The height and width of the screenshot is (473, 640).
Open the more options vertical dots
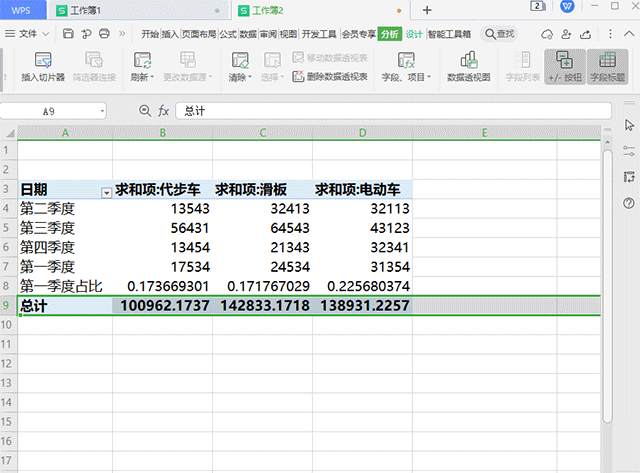click(x=610, y=34)
